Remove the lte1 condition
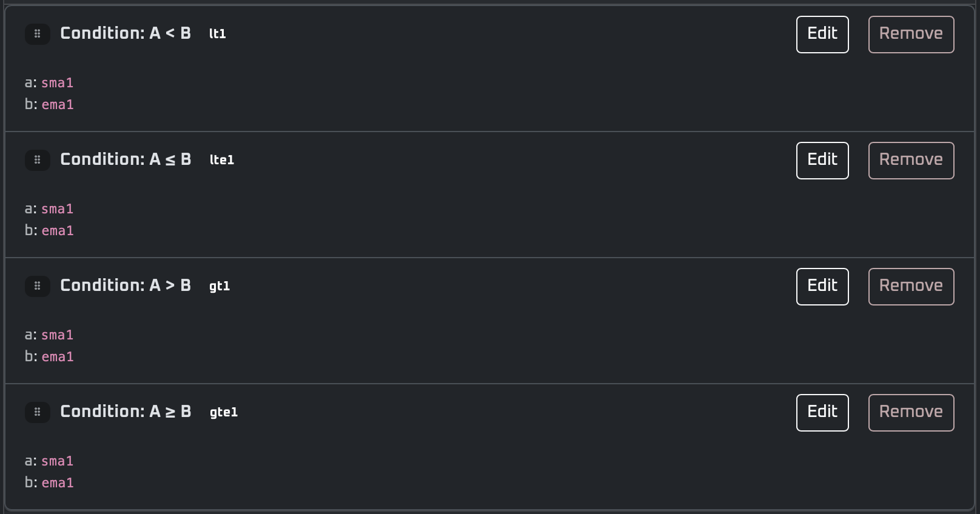This screenshot has height=514, width=980. coord(911,161)
